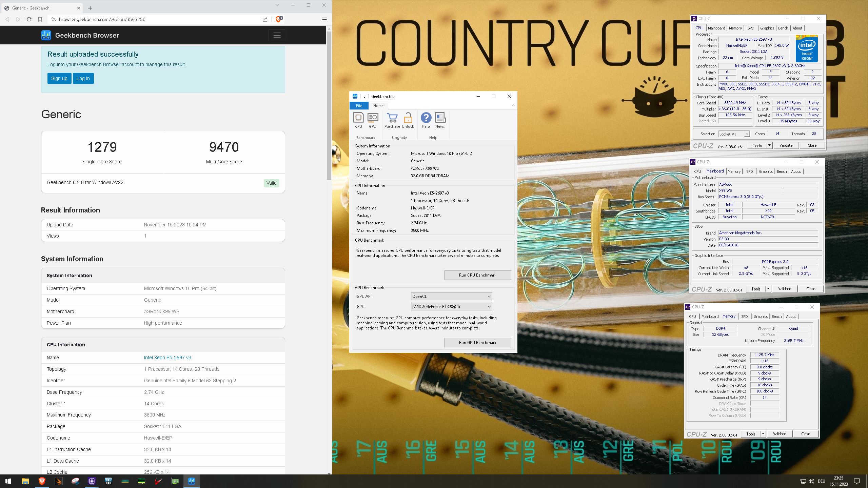The image size is (868, 488).
Task: Open the Socket #1 selection dropdown in CPU-Z
Action: (734, 134)
